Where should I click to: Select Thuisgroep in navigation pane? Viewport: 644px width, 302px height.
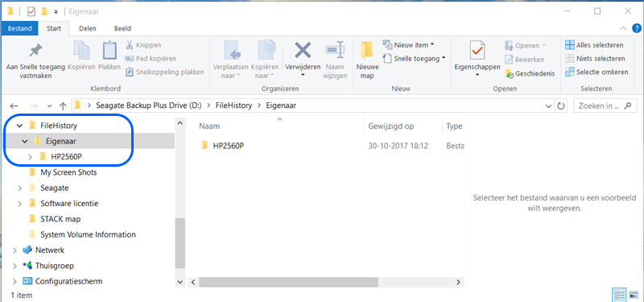[55, 266]
